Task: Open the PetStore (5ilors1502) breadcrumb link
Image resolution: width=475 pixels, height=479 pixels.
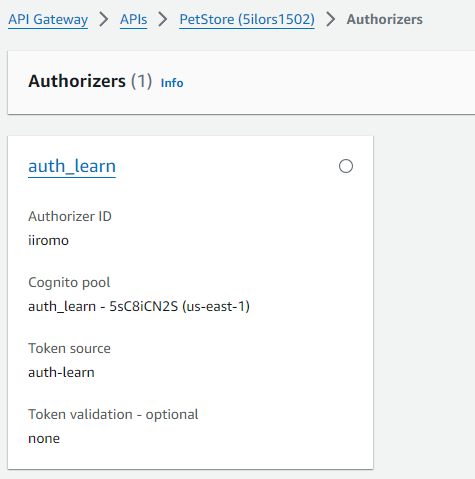Action: [x=247, y=19]
